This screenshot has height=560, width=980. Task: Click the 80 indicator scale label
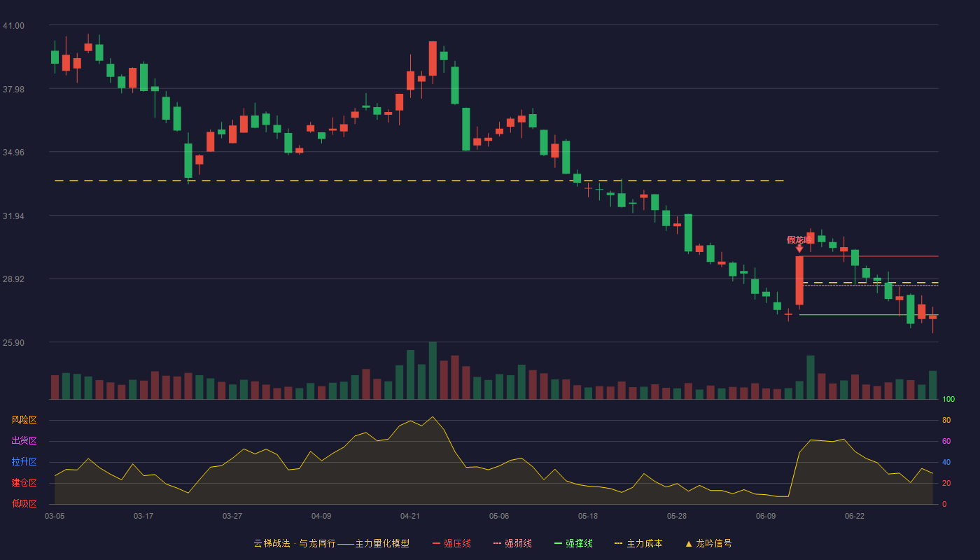946,420
